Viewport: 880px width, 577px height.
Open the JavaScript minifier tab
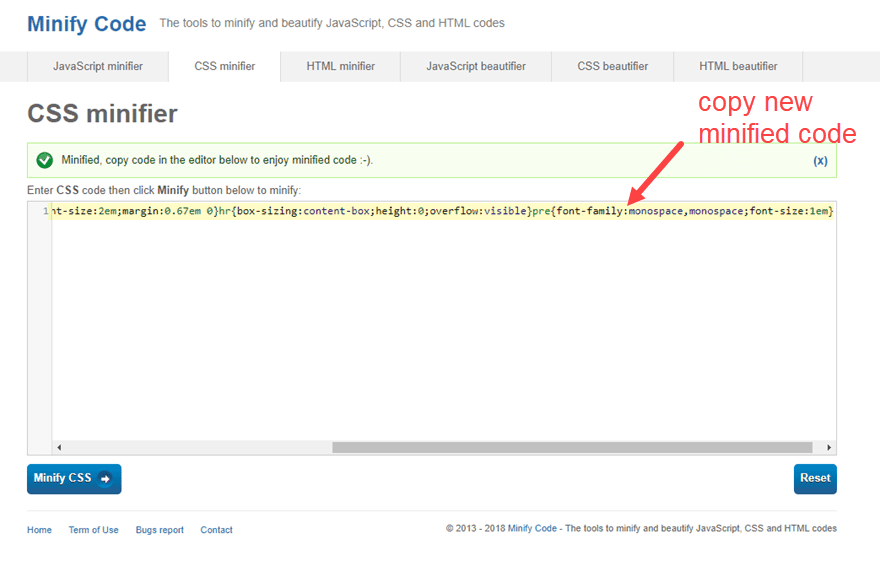coord(98,66)
